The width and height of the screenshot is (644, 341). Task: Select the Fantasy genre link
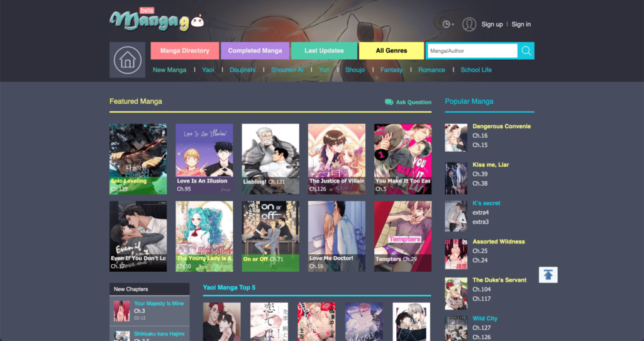[x=391, y=70]
